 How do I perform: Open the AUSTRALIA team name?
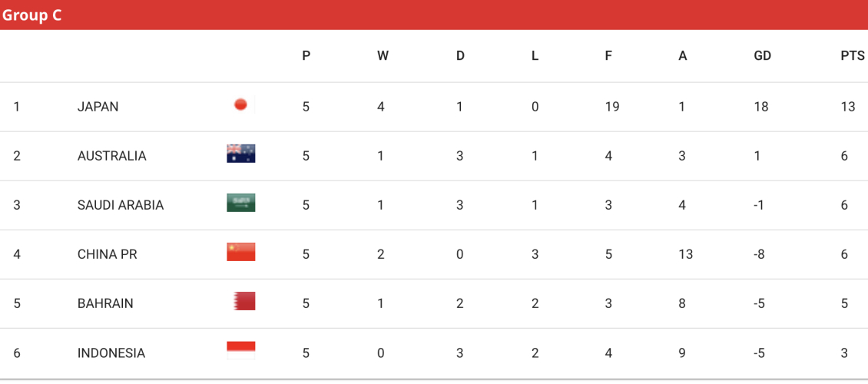[x=112, y=156]
